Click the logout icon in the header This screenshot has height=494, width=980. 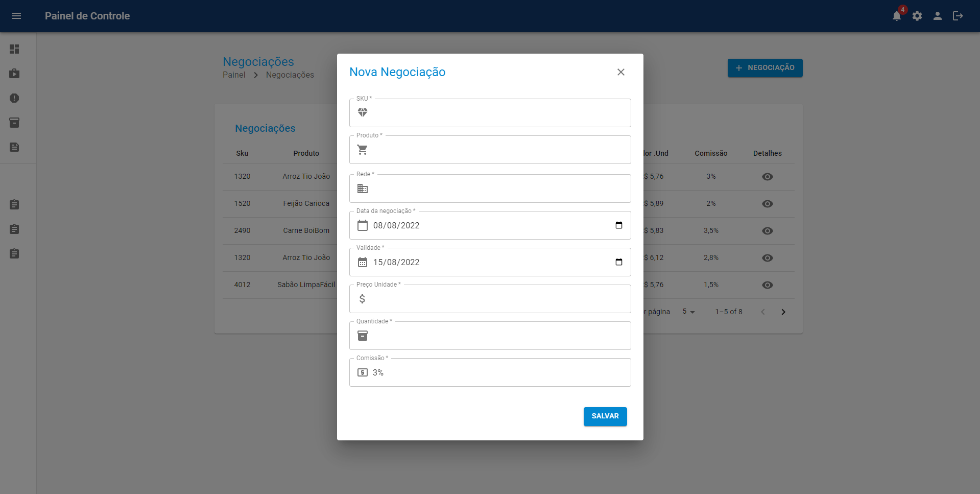click(958, 16)
